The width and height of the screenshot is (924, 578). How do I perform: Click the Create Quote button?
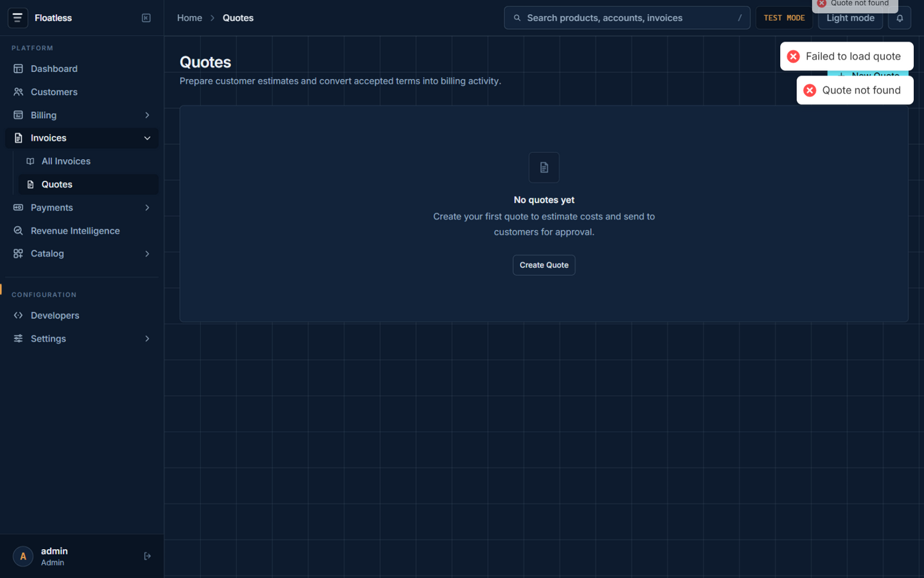544,265
